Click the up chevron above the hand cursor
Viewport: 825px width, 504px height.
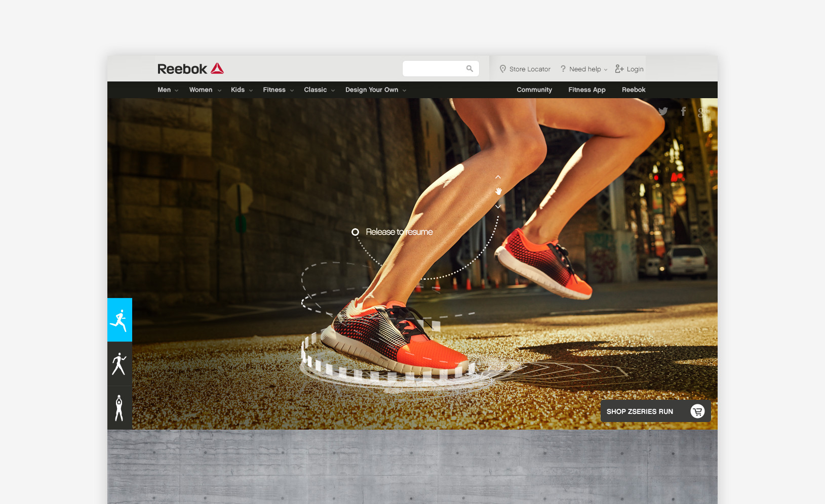tap(498, 177)
